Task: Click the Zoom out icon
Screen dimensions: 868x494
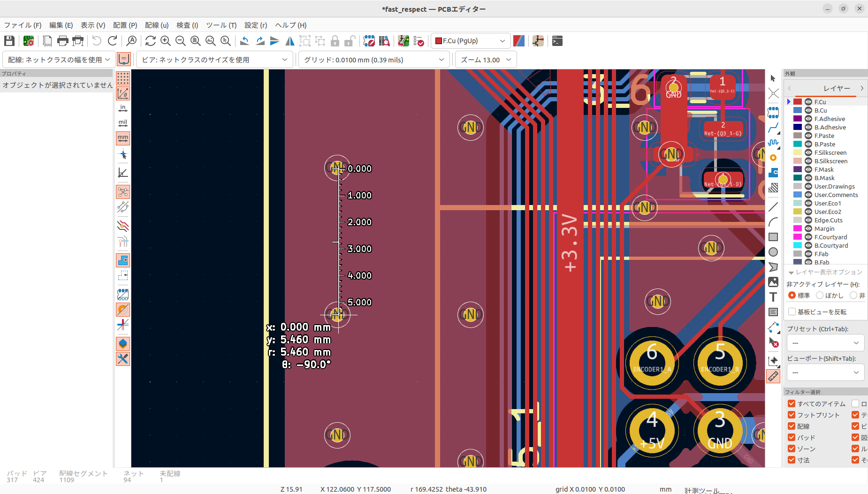Action: click(180, 41)
